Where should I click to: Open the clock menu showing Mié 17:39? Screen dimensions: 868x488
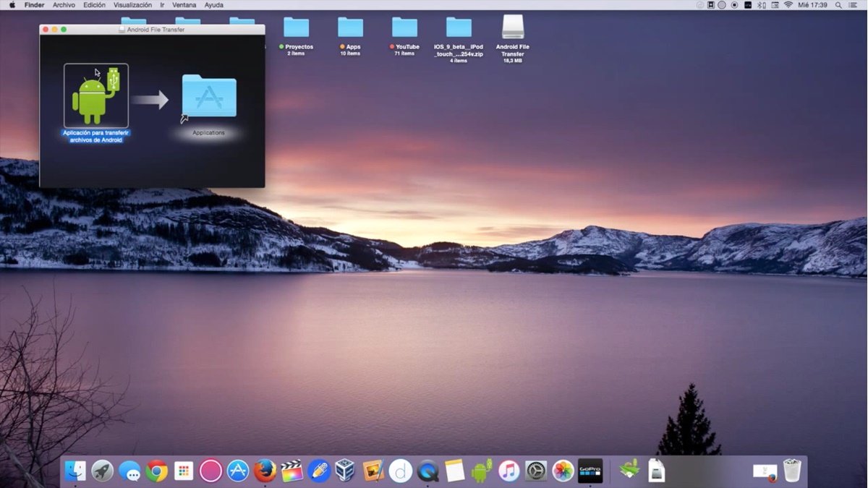tap(812, 5)
